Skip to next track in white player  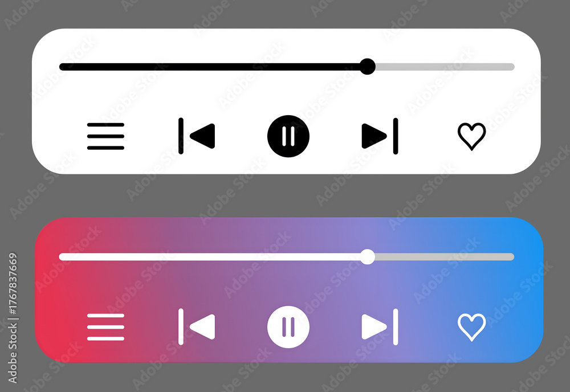[380, 136]
